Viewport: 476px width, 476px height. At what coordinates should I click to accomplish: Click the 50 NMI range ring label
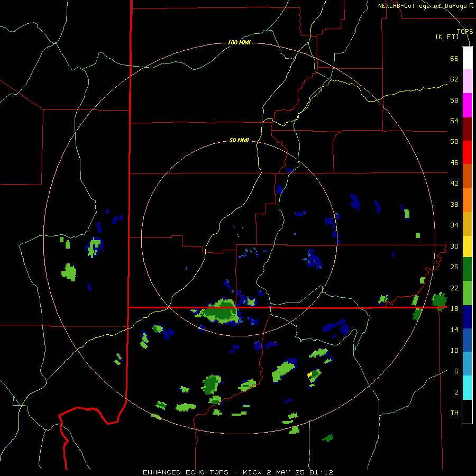(x=239, y=140)
